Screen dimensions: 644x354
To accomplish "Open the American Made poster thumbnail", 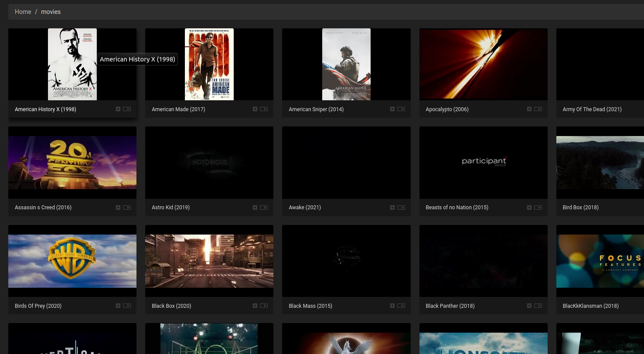I will (x=209, y=65).
